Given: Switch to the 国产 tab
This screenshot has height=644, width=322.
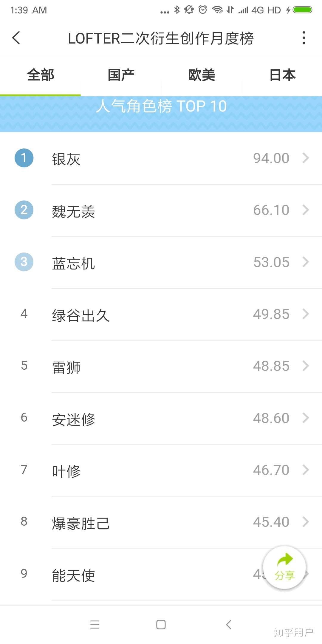Looking at the screenshot, I should 121,75.
